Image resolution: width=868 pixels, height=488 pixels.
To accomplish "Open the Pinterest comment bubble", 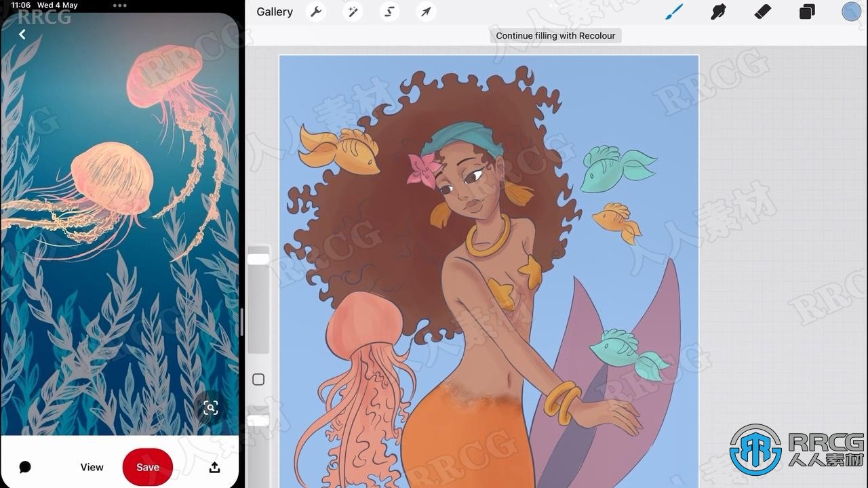I will (25, 467).
